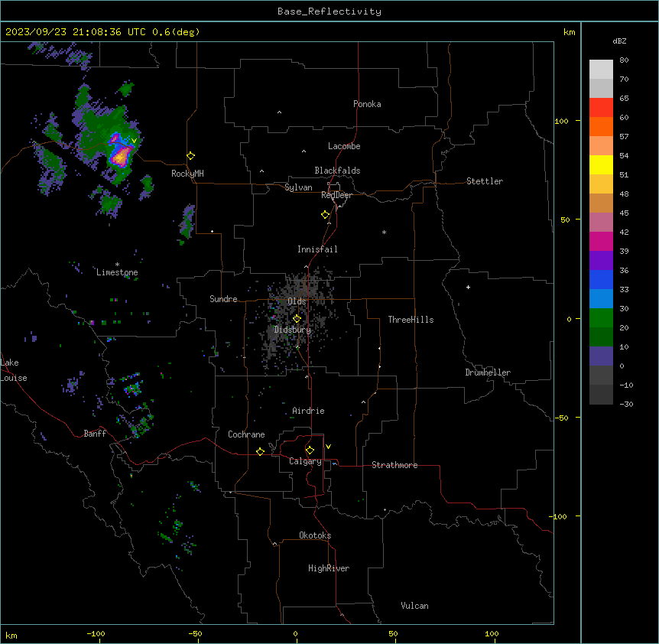The width and height of the screenshot is (659, 644).
Task: Click the yellow V marker northeast of Calgary
Action: [x=328, y=447]
